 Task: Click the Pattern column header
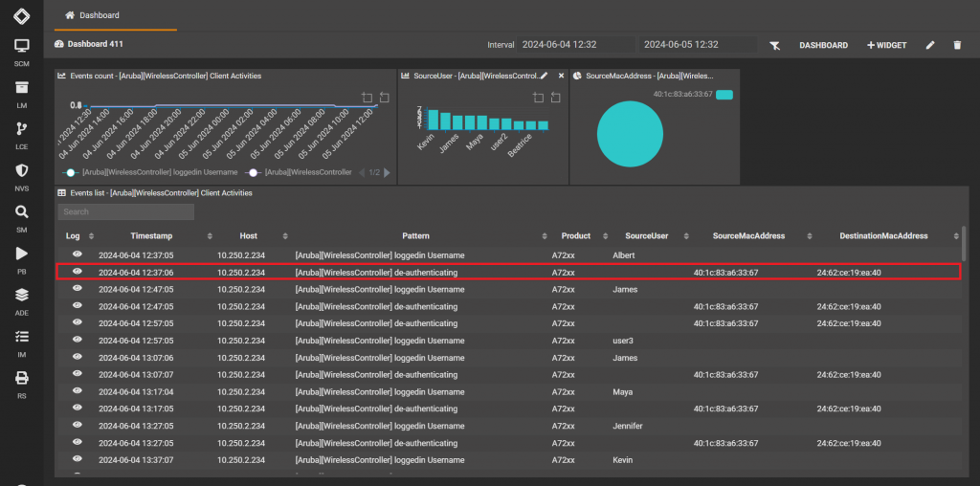pyautogui.click(x=415, y=236)
